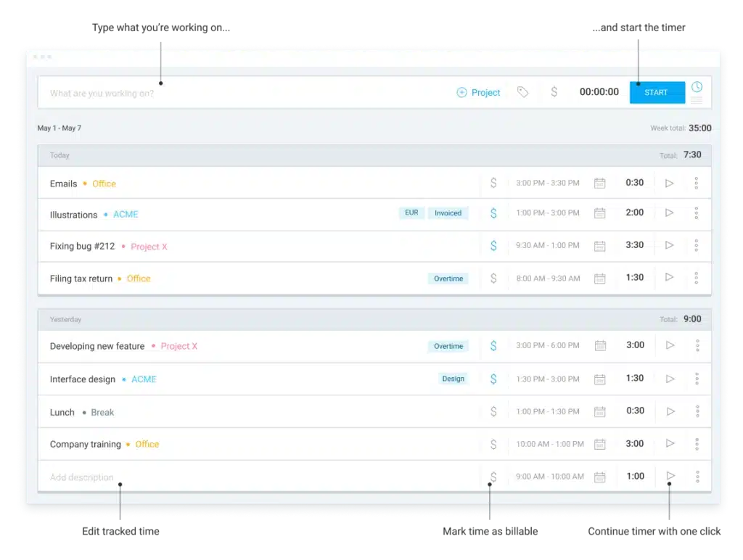This screenshot has height=560, width=743.
Task: Toggle billable dollar icon in timer bar
Action: 554,92
